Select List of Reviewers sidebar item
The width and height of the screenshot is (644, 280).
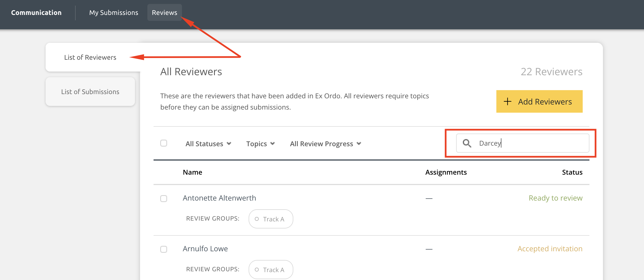pos(90,57)
